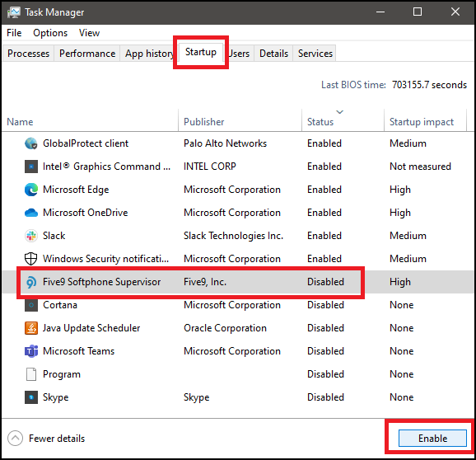
Task: Click the Windows Security shield icon
Action: point(31,259)
